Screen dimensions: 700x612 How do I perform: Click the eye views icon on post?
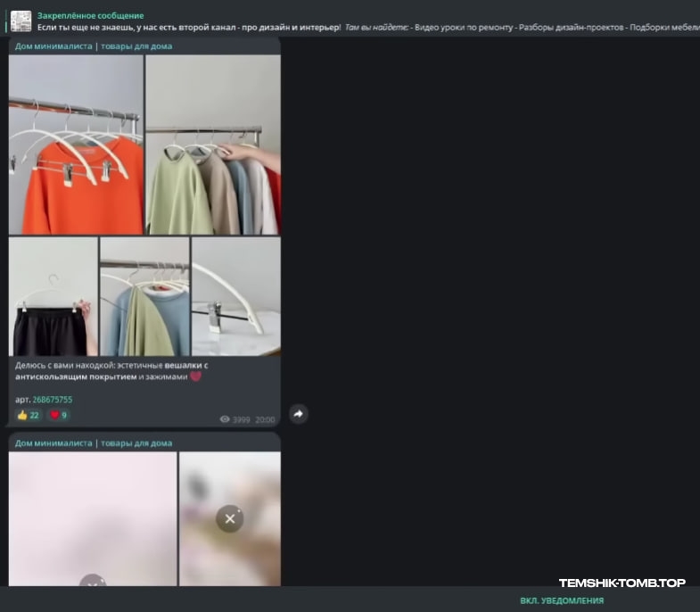[x=225, y=419]
